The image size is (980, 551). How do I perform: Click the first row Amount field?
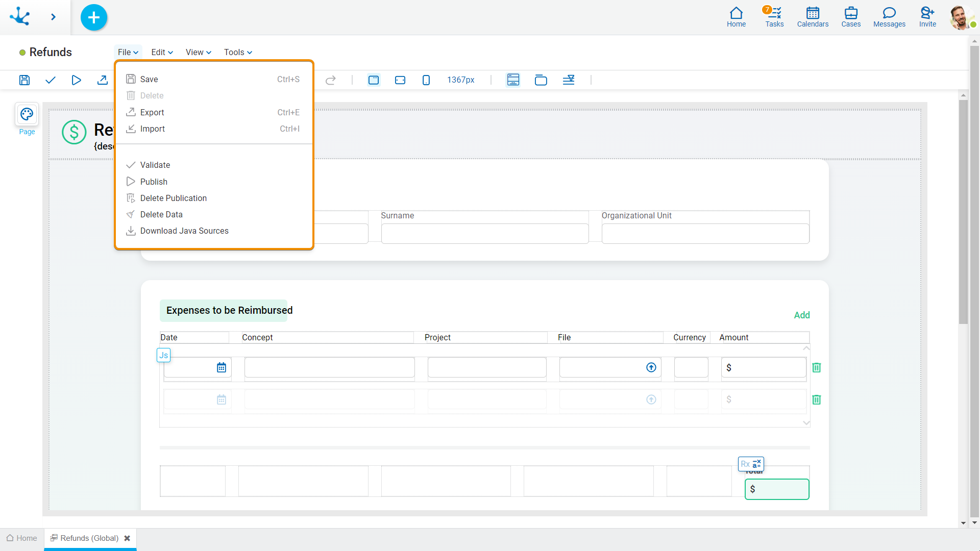click(x=764, y=367)
